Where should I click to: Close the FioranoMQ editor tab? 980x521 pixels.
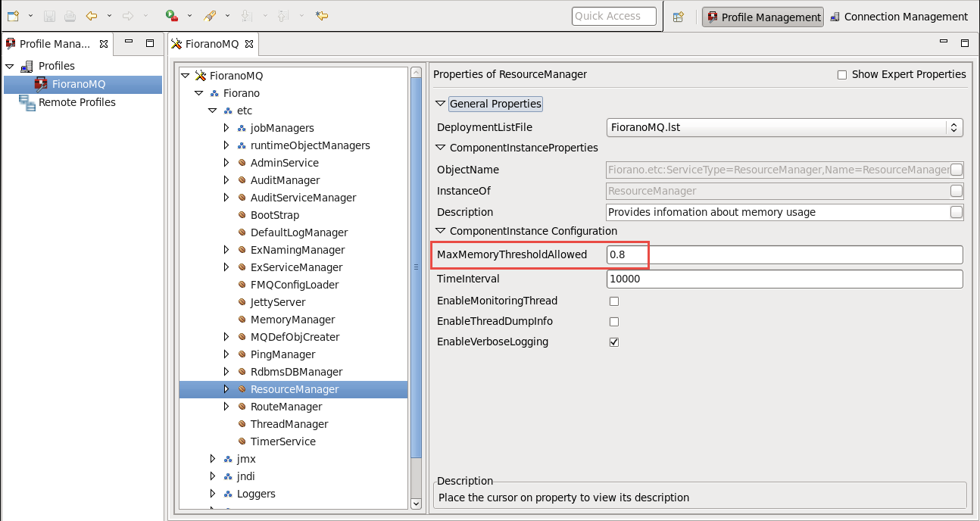(248, 44)
